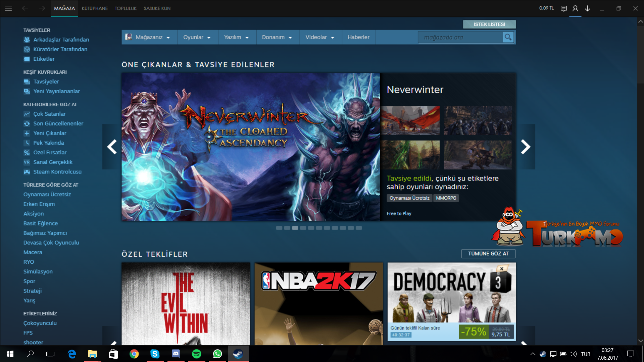
Task: Open wallet balance 0,09 TL
Action: [546, 8]
